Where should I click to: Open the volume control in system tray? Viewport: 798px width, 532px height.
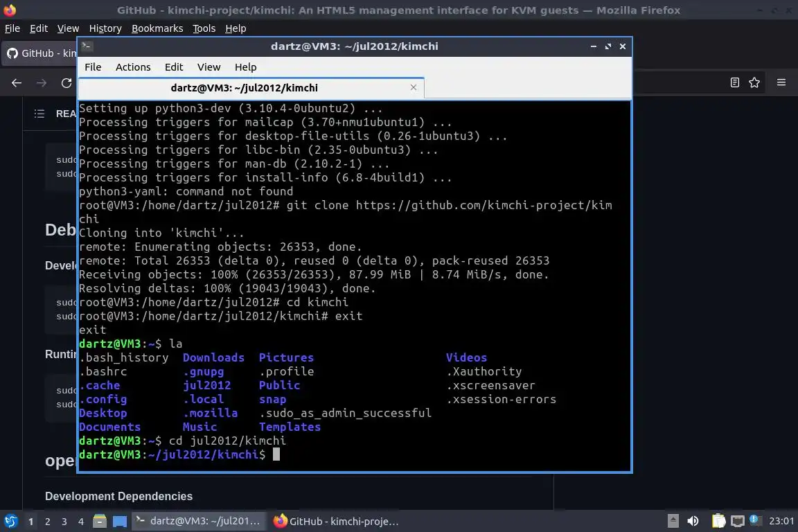(693, 521)
